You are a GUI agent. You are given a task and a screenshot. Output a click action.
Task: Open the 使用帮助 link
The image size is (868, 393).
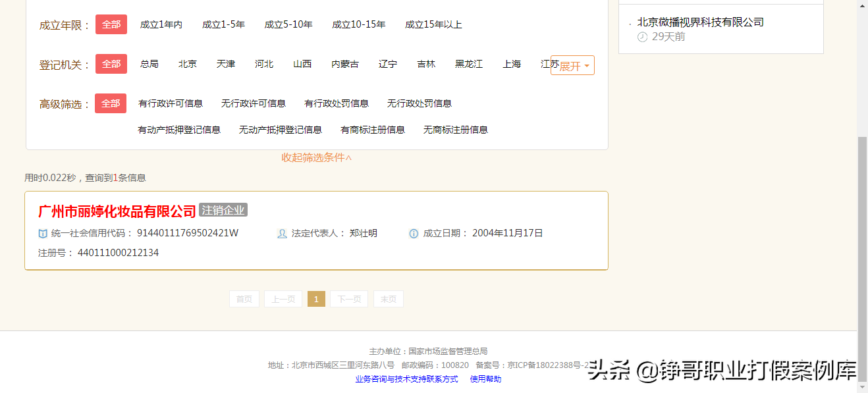click(485, 379)
